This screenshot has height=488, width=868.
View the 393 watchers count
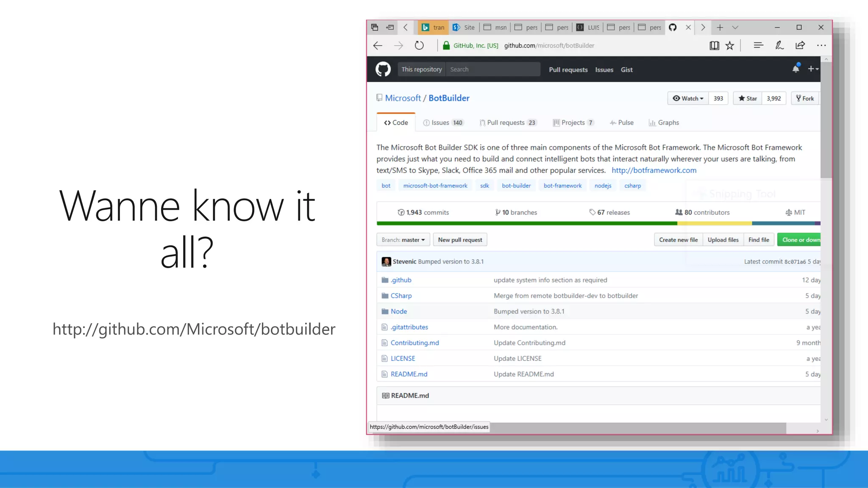[718, 98]
